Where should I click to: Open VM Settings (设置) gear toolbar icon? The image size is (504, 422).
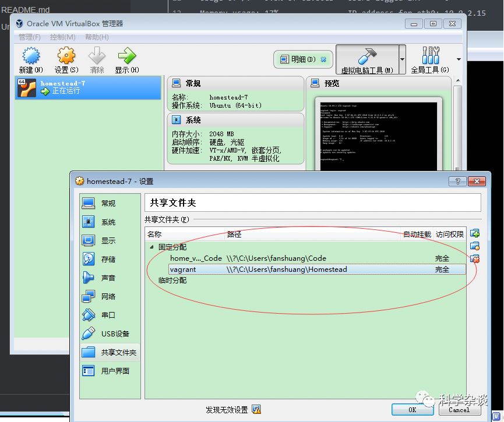tap(66, 60)
